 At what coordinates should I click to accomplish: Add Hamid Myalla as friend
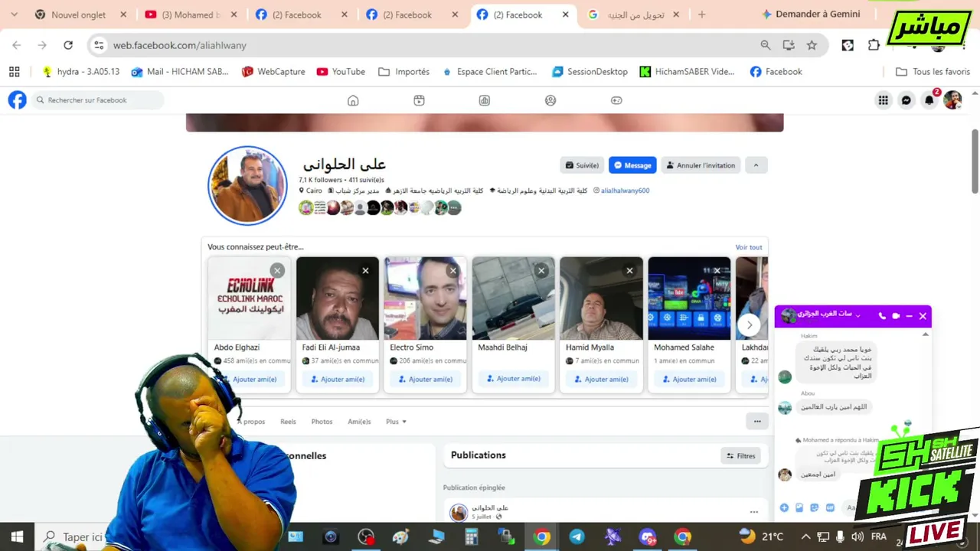(601, 379)
